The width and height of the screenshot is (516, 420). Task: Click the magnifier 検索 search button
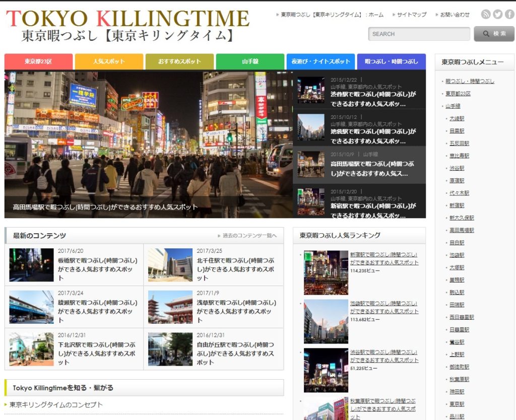494,34
